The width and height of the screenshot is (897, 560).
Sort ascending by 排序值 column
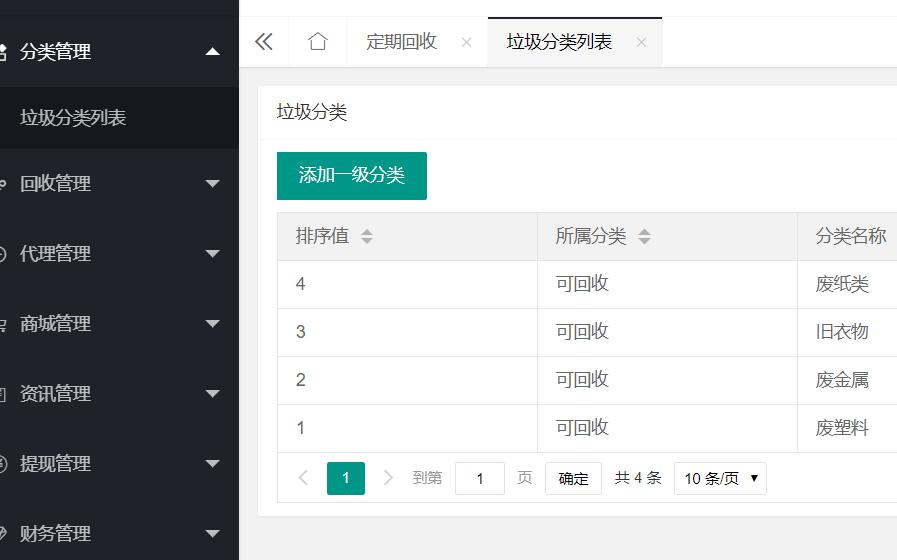point(367,231)
